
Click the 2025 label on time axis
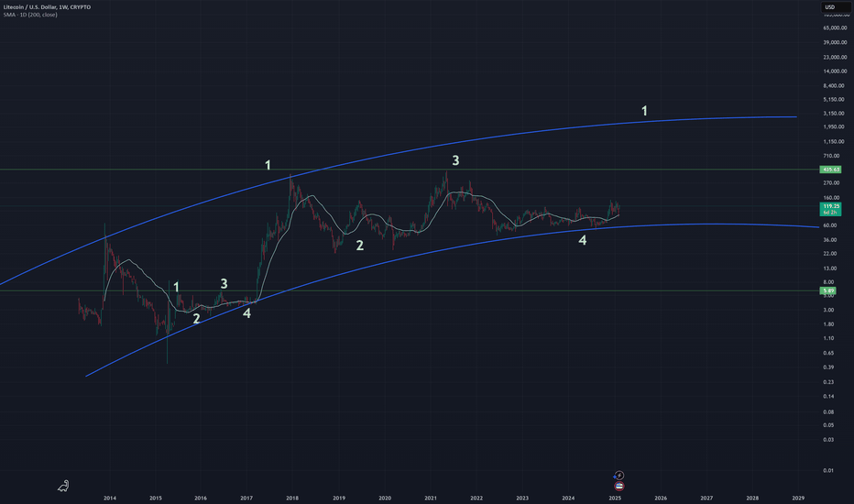[615, 498]
